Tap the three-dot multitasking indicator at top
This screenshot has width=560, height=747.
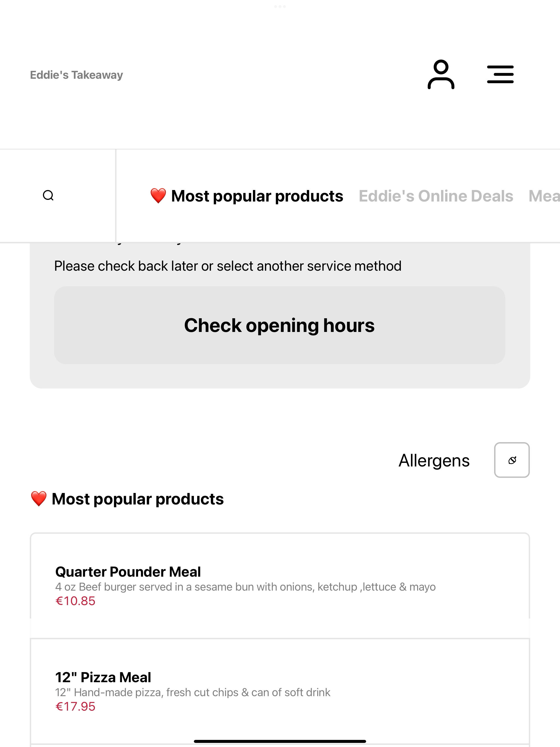pyautogui.click(x=280, y=6)
